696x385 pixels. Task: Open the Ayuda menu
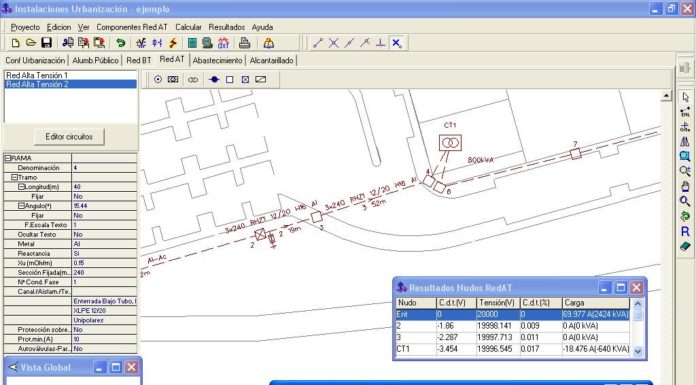pyautogui.click(x=262, y=27)
